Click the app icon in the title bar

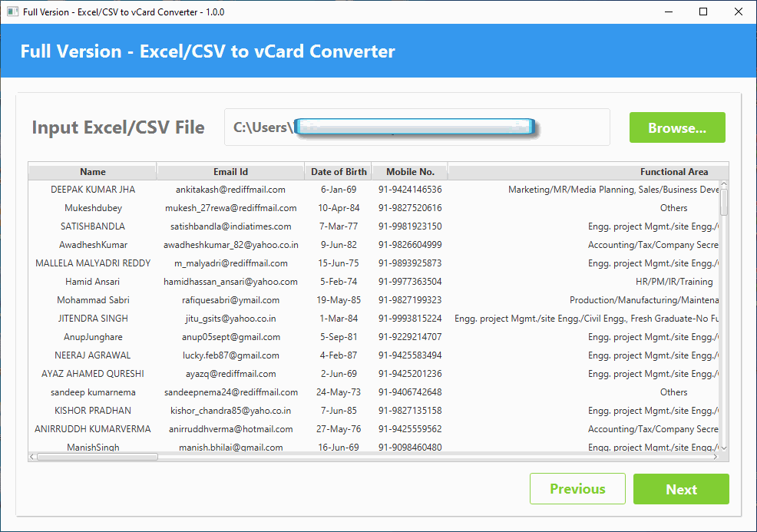(12, 12)
